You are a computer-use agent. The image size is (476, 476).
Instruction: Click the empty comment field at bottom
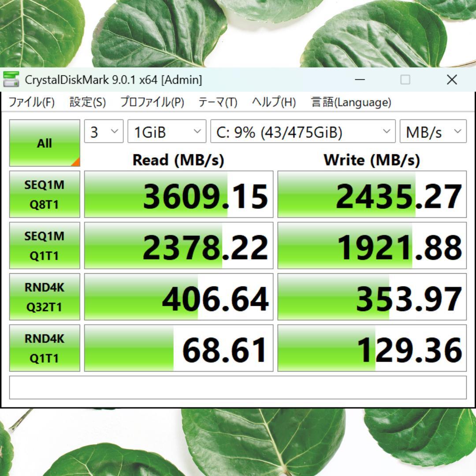[238, 387]
